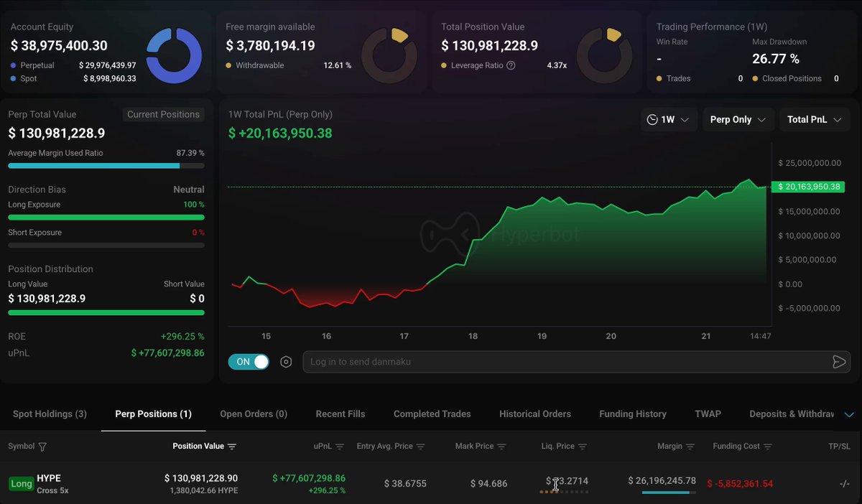This screenshot has width=862, height=504.
Task: Click the Total Position Value donut chart
Action: 604,55
